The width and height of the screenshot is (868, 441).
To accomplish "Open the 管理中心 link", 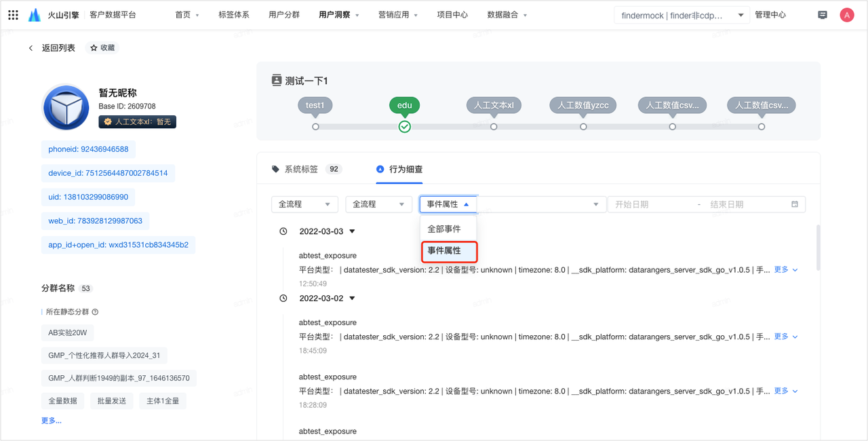I will pyautogui.click(x=770, y=15).
